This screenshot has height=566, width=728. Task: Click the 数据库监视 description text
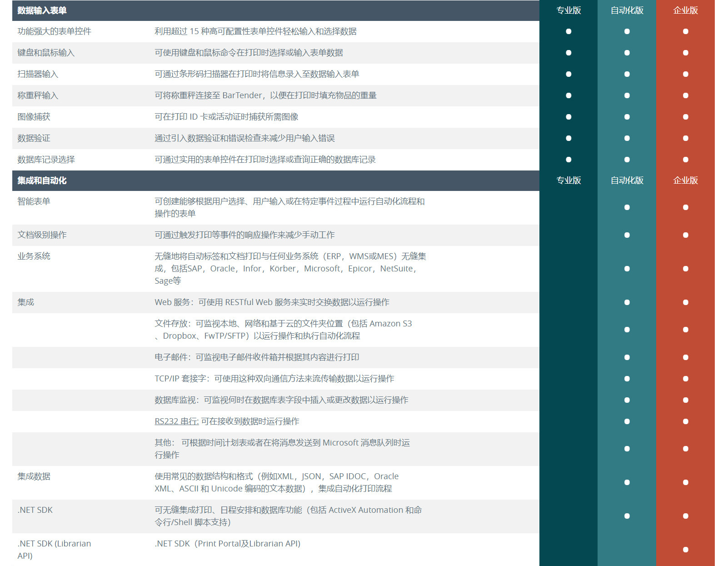[x=281, y=400]
